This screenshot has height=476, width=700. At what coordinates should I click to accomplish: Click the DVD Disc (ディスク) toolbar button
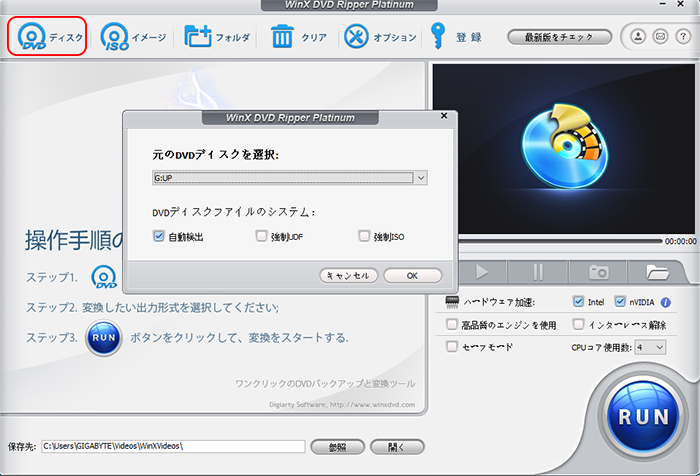click(x=47, y=37)
